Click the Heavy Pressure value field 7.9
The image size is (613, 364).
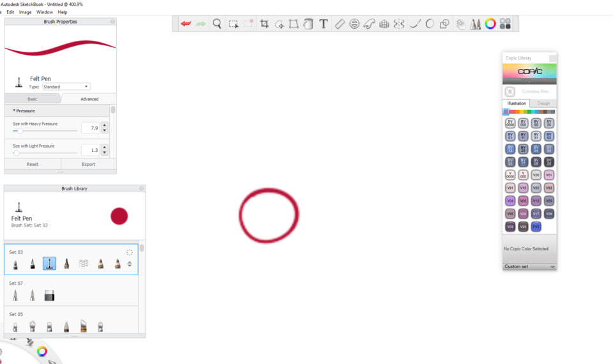tap(91, 128)
